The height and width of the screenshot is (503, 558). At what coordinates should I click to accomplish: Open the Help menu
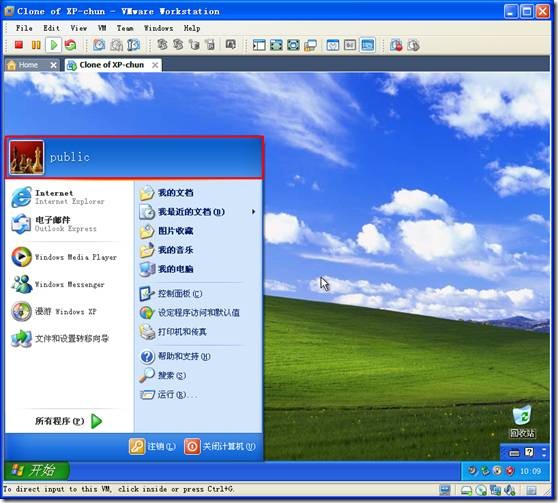pyautogui.click(x=192, y=28)
